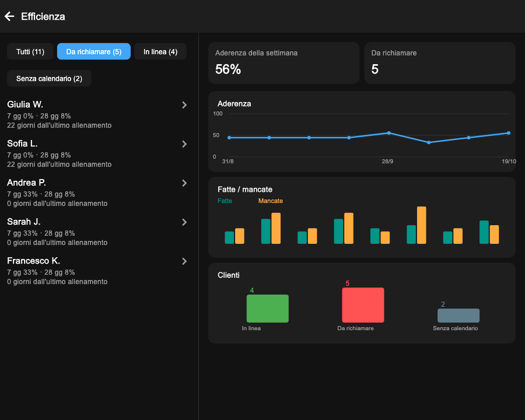Click the Fatte / mancate chart title
This screenshot has height=420, width=525.
click(245, 190)
